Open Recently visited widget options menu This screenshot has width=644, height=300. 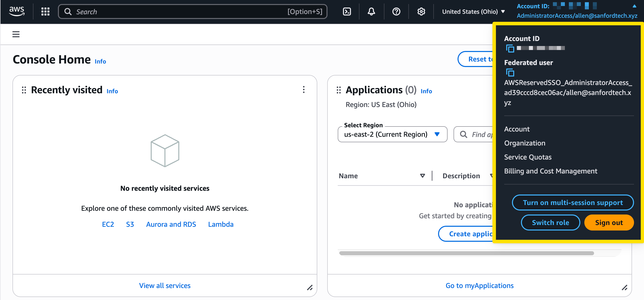coord(304,90)
